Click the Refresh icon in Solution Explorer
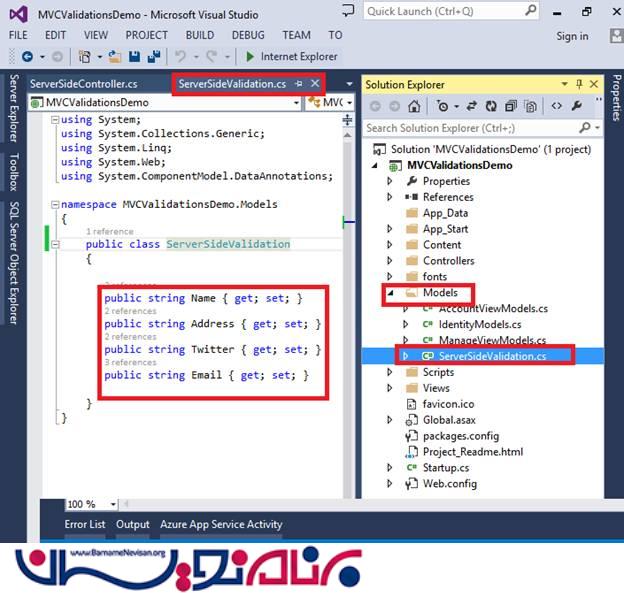 click(491, 106)
